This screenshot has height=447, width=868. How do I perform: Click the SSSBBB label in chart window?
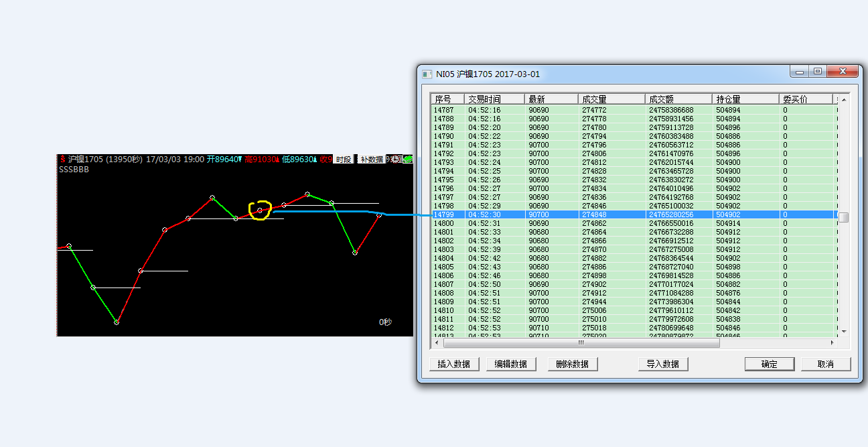point(74,170)
